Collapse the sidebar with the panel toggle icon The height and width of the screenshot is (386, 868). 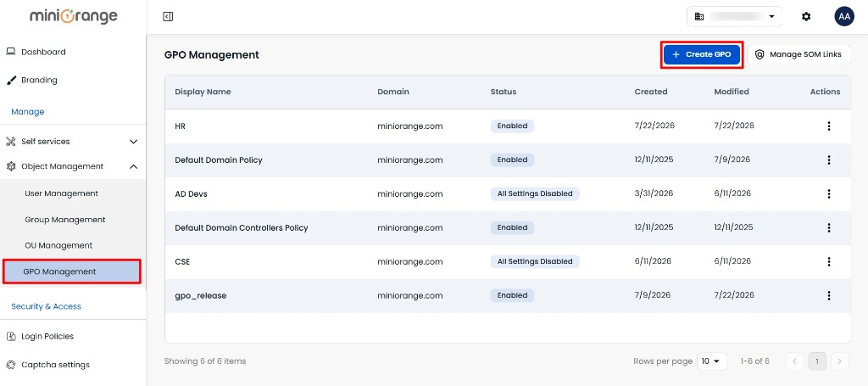tap(169, 17)
